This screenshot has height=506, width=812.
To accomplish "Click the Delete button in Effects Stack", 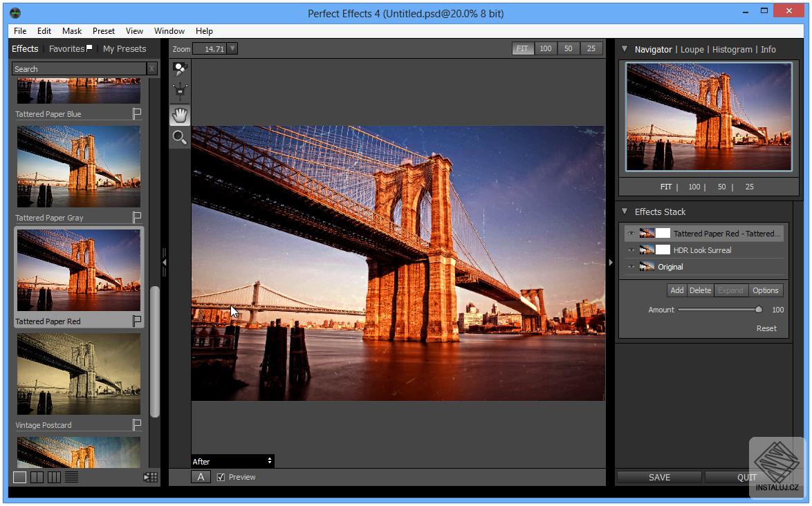I will click(700, 290).
